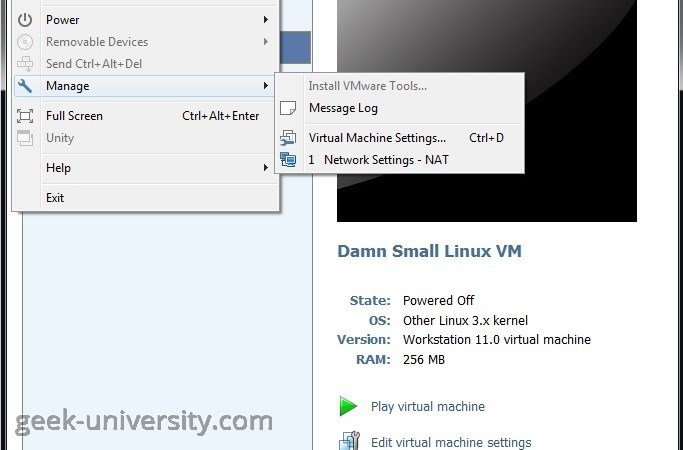The image size is (683, 450).
Task: Click the 256 MB RAM value
Action: 424,360
